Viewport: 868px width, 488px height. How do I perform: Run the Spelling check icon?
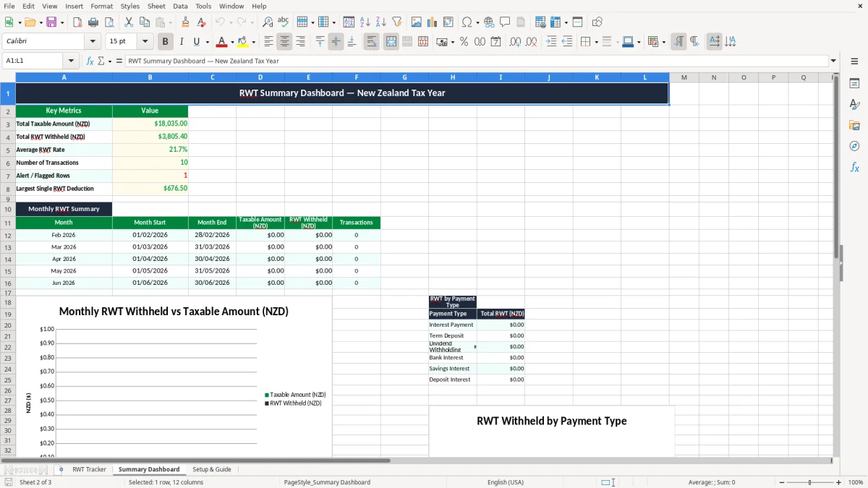283,22
